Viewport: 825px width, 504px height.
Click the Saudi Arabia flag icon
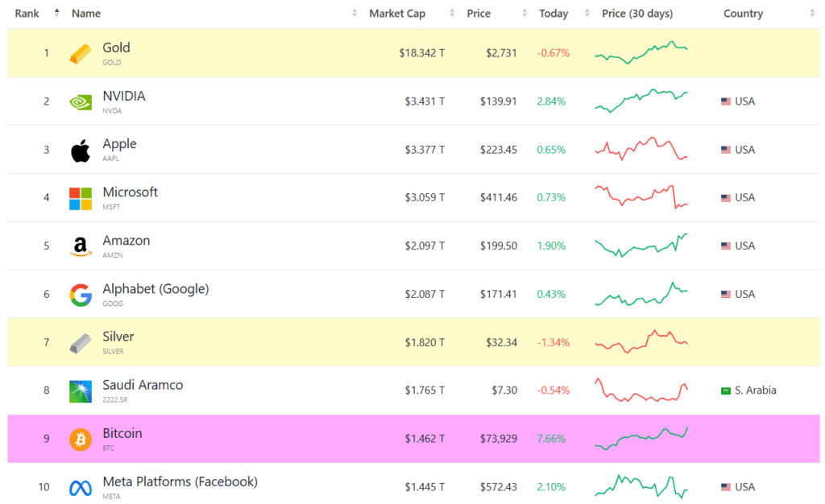pos(726,390)
